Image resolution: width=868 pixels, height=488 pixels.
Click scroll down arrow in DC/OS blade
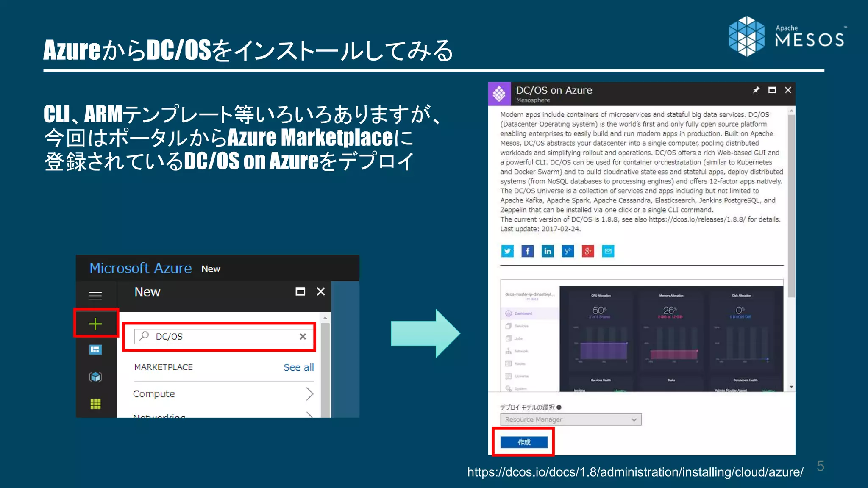(x=791, y=387)
